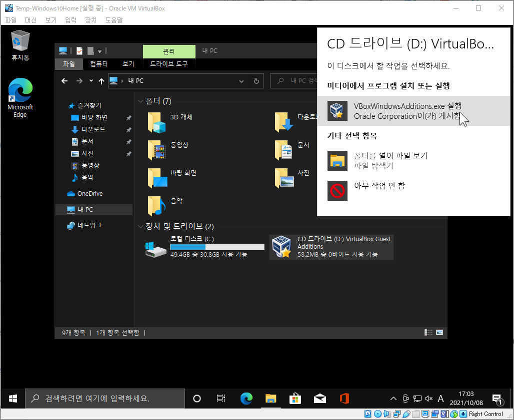Open the address bar history dropdown
The height and width of the screenshot is (420, 514).
241,81
